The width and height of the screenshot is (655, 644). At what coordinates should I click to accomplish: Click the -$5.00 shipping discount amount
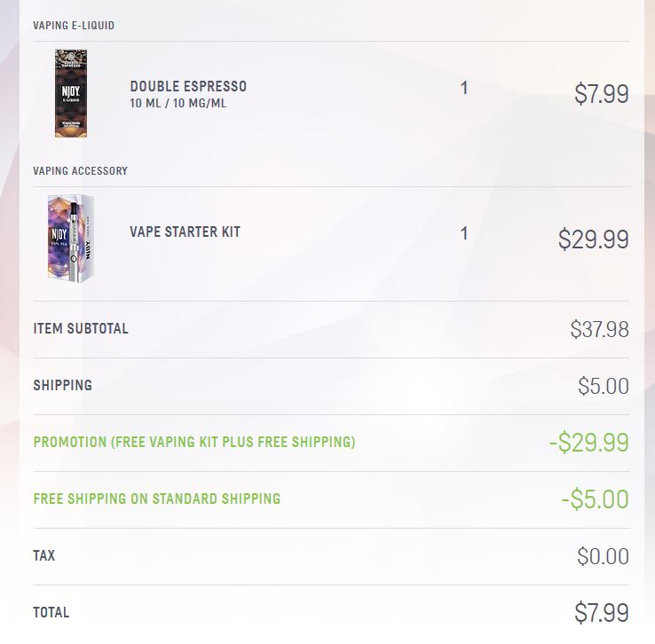pyautogui.click(x=595, y=499)
